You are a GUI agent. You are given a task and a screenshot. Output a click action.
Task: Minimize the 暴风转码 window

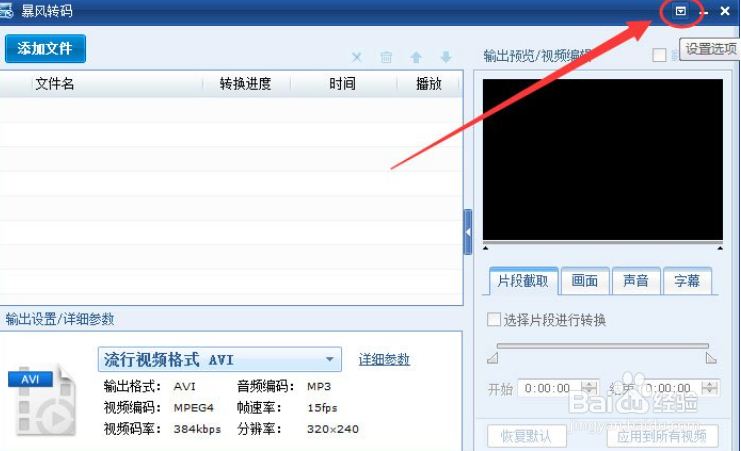[704, 12]
